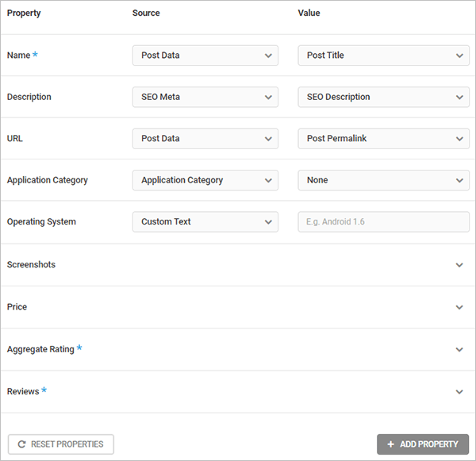Click the Description property label

[x=29, y=97]
